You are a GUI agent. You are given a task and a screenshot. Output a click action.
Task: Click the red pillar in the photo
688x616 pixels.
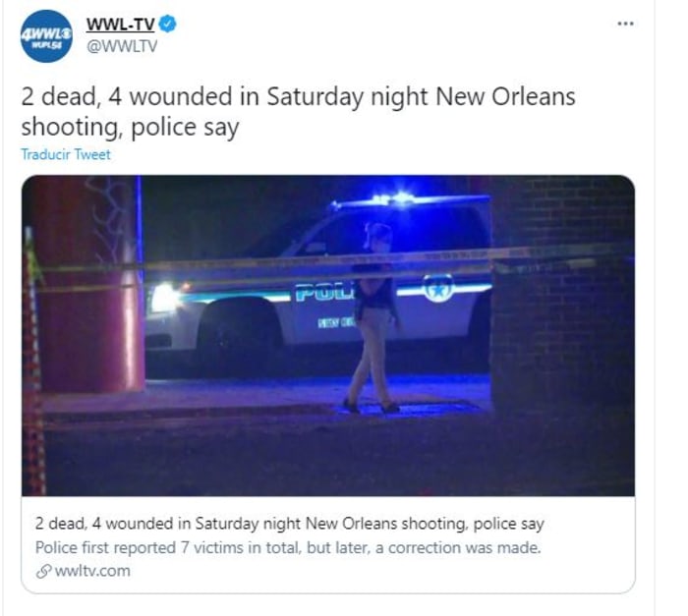coord(90,284)
